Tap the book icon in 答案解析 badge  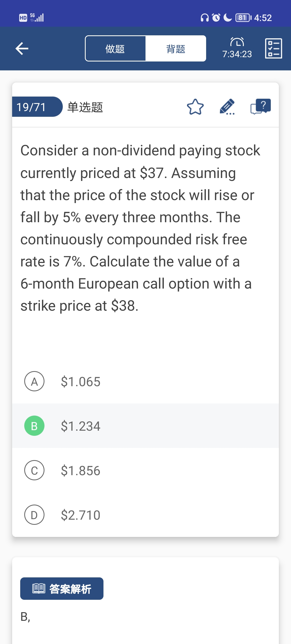[x=39, y=588]
